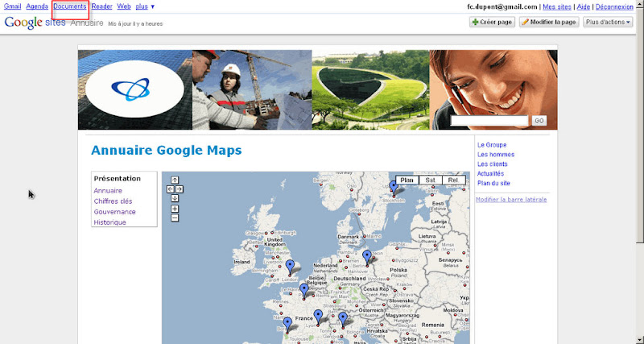The width and height of the screenshot is (644, 344).
Task: Click 'Modifier la page' button
Action: tap(549, 22)
